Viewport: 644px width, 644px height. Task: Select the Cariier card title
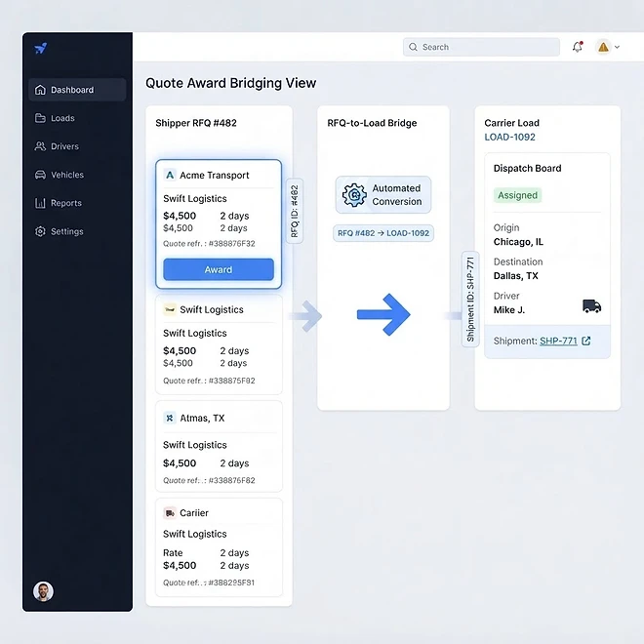click(x=194, y=513)
